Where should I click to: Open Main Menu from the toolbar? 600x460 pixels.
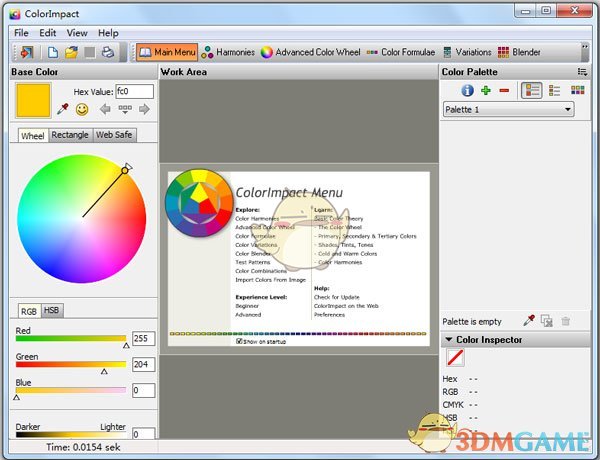pyautogui.click(x=167, y=52)
